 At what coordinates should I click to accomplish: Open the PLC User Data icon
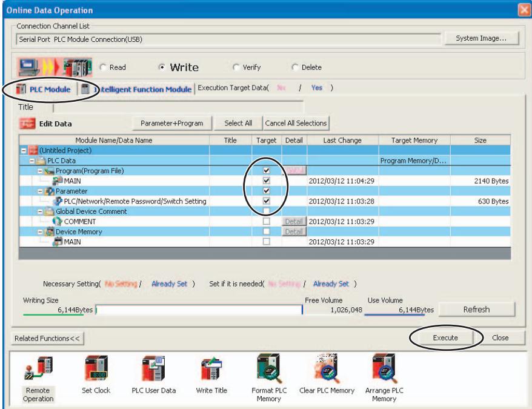pyautogui.click(x=153, y=368)
